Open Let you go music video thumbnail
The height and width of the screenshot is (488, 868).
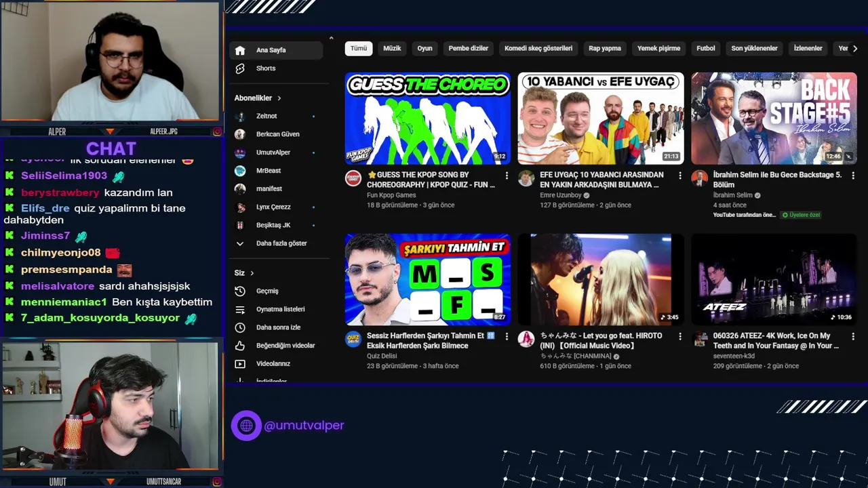pyautogui.click(x=601, y=279)
